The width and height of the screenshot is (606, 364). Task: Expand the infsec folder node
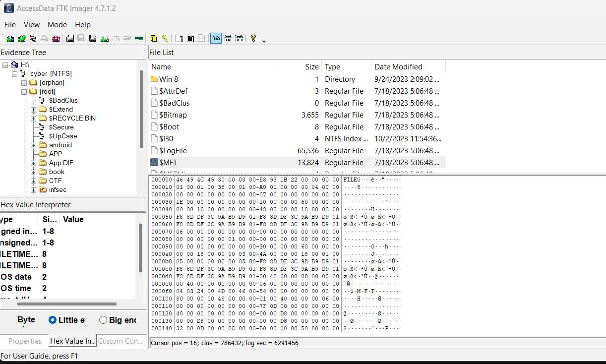[x=33, y=189]
